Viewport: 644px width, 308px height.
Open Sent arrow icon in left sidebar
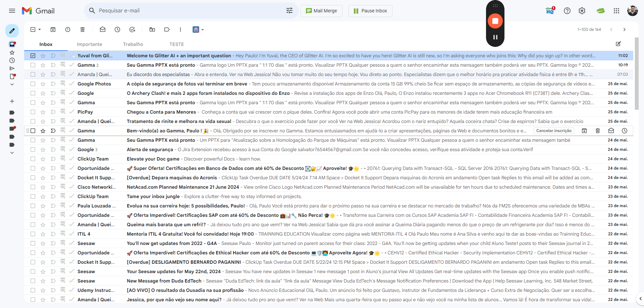click(x=12, y=68)
